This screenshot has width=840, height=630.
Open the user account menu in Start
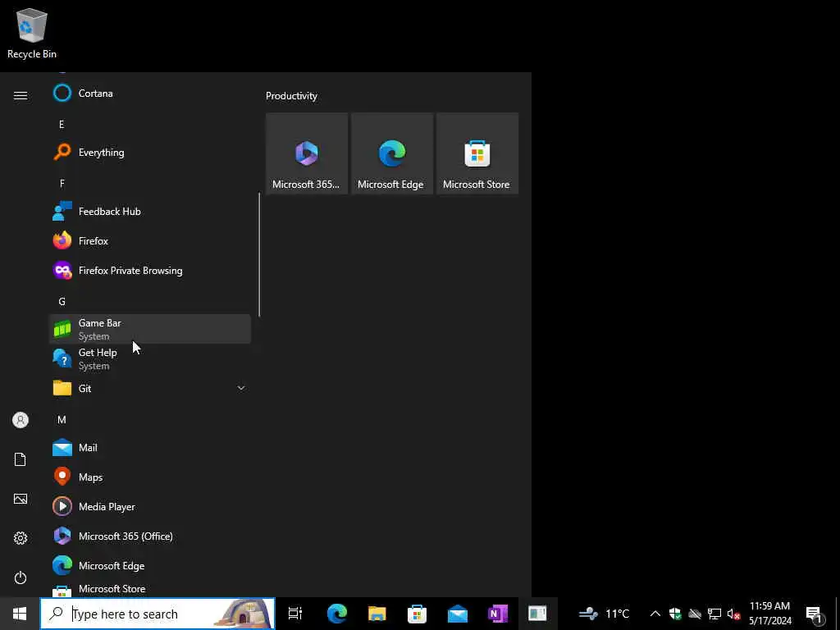tap(21, 420)
